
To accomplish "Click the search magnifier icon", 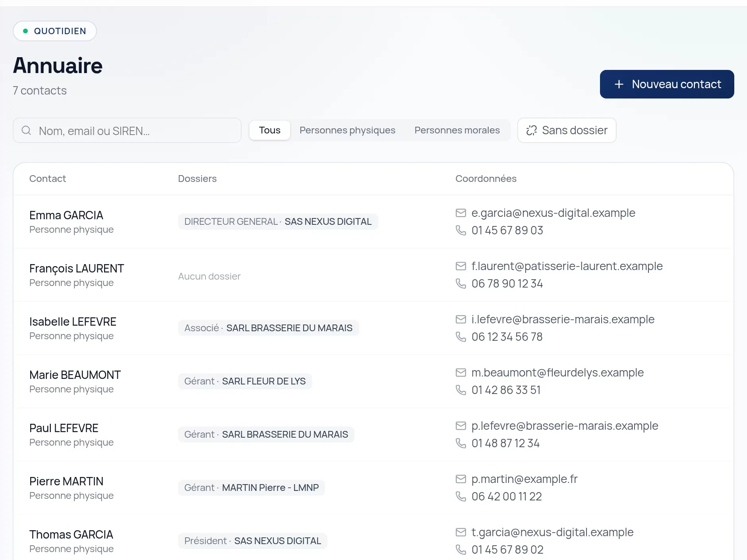I will (26, 130).
